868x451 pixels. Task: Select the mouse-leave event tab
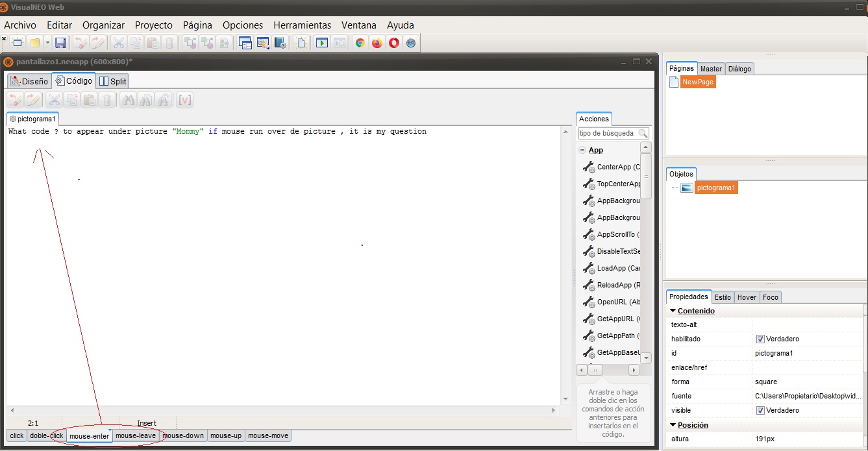(x=136, y=435)
